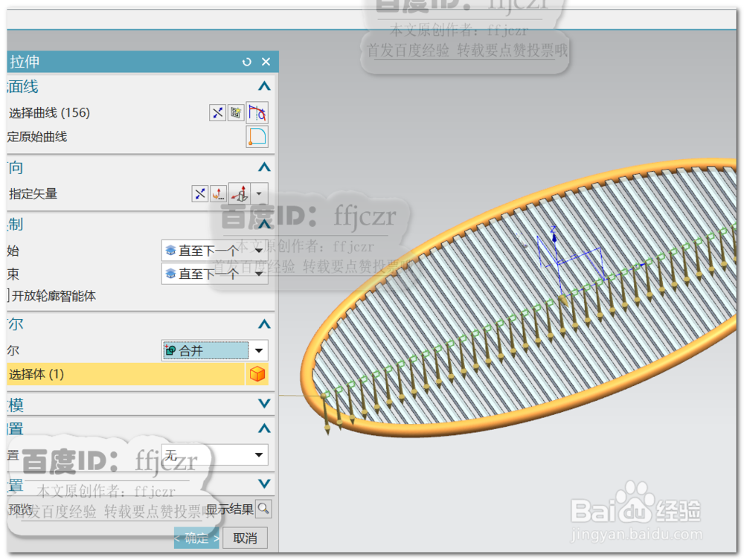This screenshot has height=560, width=744.
Task: Open the vector type dropdown arrow
Action: point(259,193)
